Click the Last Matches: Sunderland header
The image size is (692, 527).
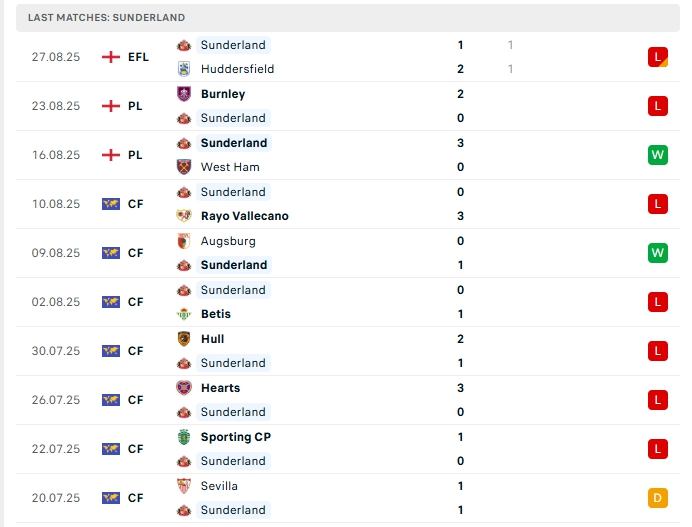(x=106, y=18)
